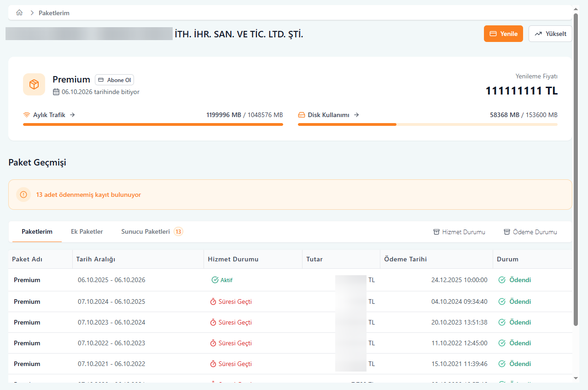Open the Ödeme Durumu filter
Viewport: 588px width, 390px height.
click(530, 232)
